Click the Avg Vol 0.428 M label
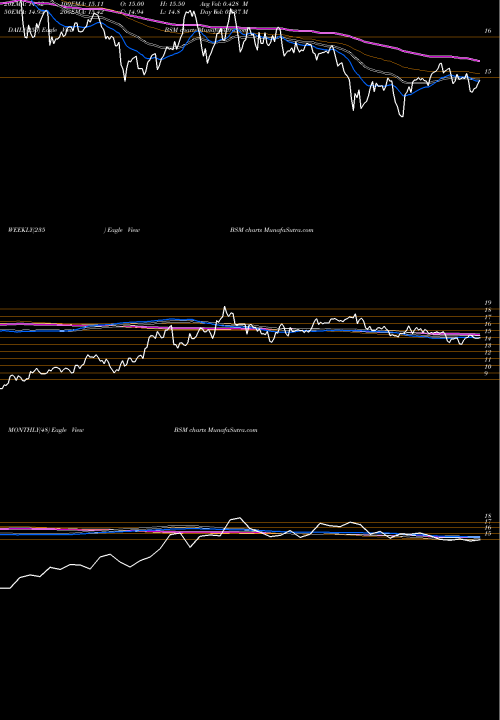 click(x=224, y=4)
